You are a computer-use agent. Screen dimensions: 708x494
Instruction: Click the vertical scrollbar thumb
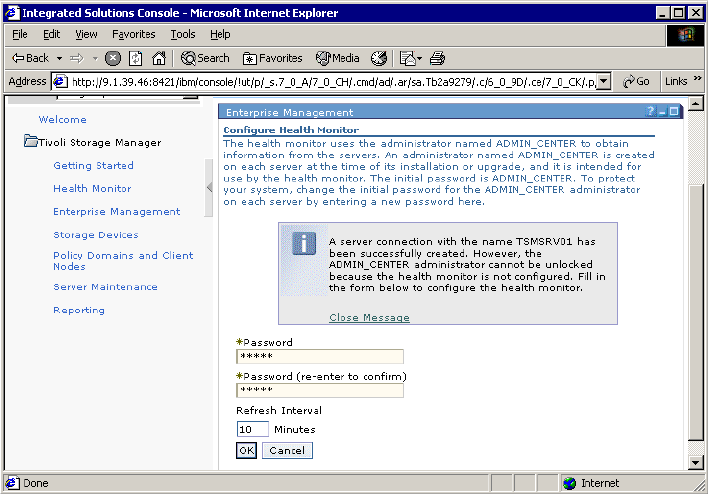coord(696,312)
